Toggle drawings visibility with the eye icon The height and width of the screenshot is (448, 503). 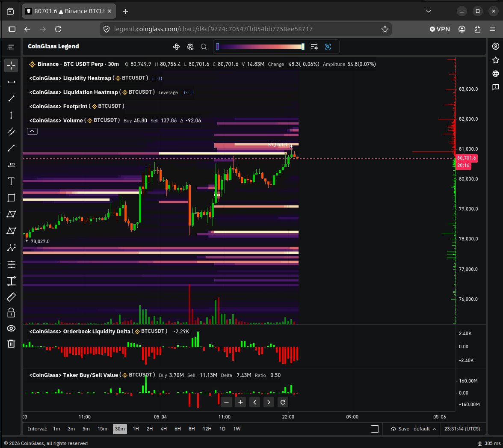[11, 328]
